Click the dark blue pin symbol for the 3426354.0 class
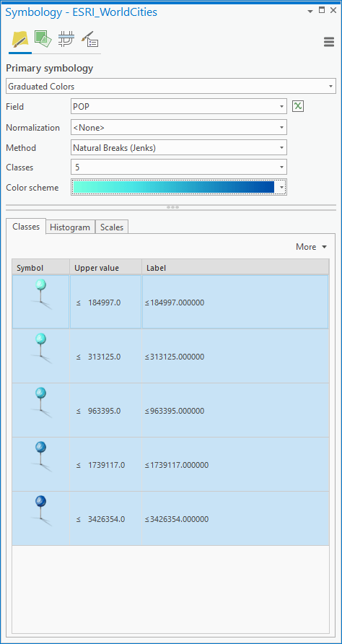Viewport: 342px width, 644px height. tap(41, 510)
